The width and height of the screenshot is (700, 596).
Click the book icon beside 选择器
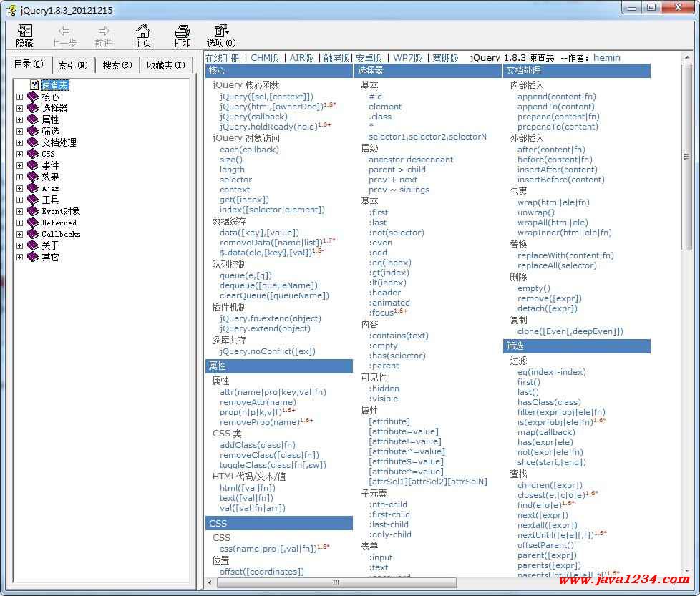(x=33, y=108)
